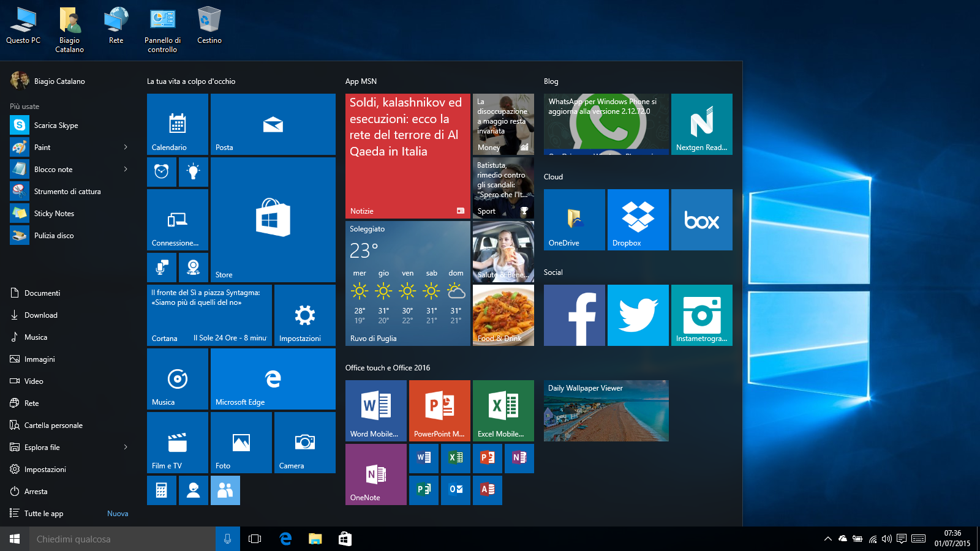980x551 pixels.
Task: Open the small Outlook 2016 tile
Action: [456, 490]
